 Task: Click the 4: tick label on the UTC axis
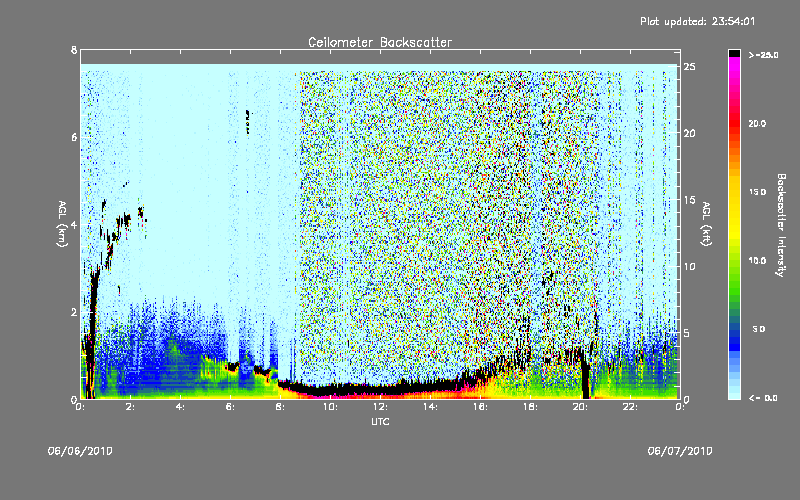click(x=181, y=407)
